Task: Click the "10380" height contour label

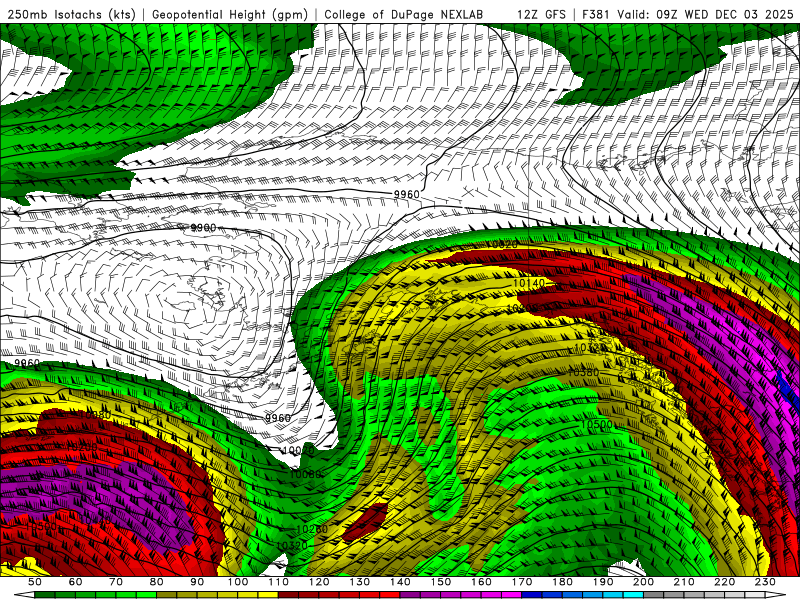Action: (583, 372)
